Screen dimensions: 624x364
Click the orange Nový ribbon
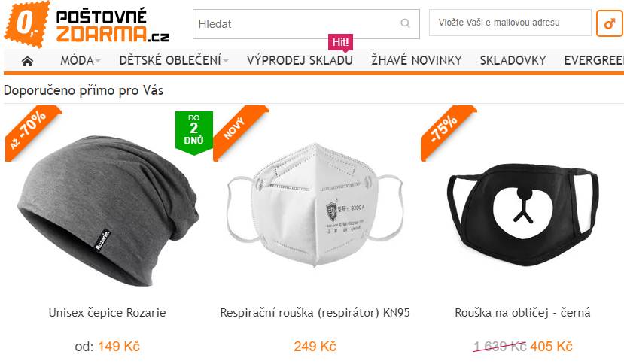coord(239,132)
